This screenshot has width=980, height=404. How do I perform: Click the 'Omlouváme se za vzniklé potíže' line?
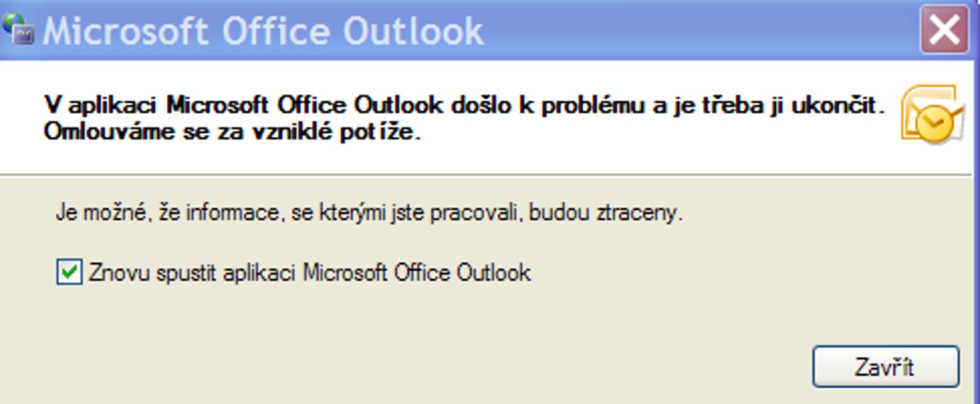(x=231, y=133)
